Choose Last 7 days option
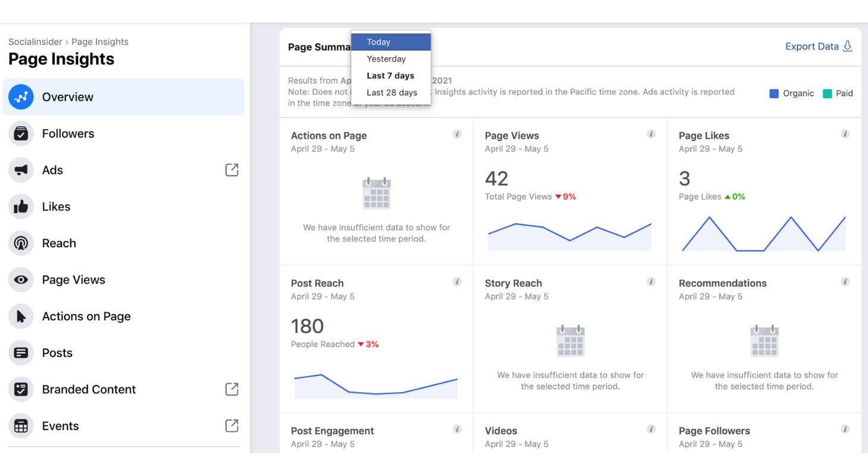The height and width of the screenshot is (476, 868). [391, 76]
